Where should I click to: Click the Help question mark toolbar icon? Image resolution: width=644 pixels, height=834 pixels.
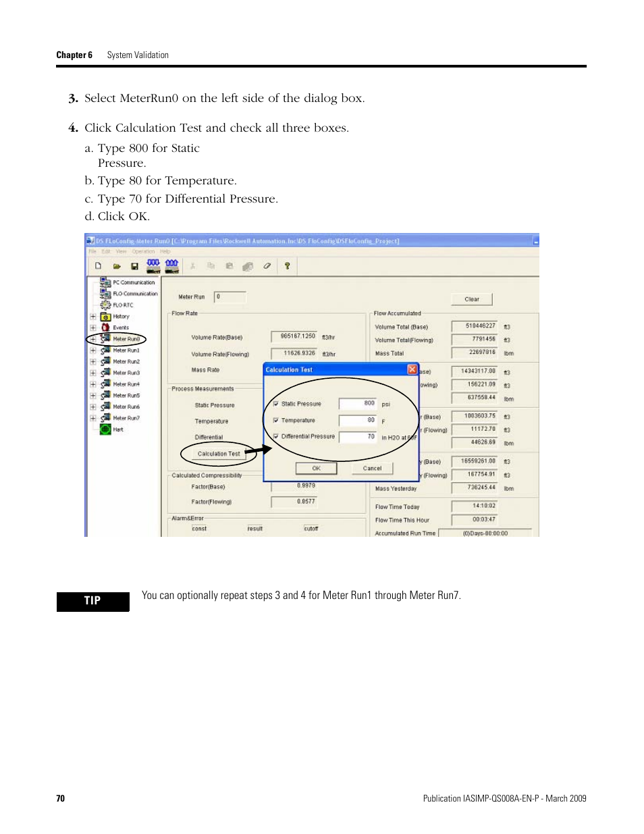[x=287, y=266]
